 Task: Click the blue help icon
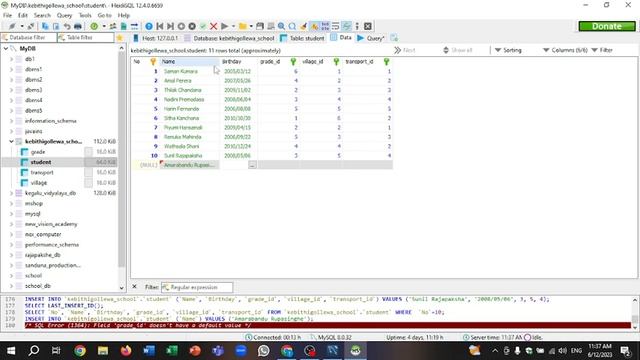pos(149,26)
